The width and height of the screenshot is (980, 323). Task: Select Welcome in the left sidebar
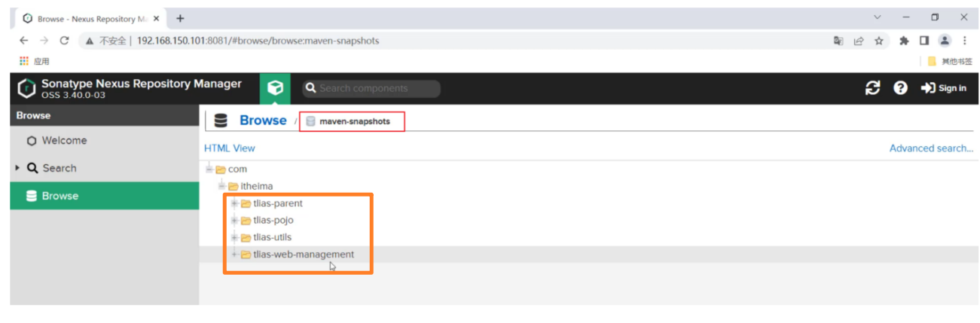pos(63,141)
